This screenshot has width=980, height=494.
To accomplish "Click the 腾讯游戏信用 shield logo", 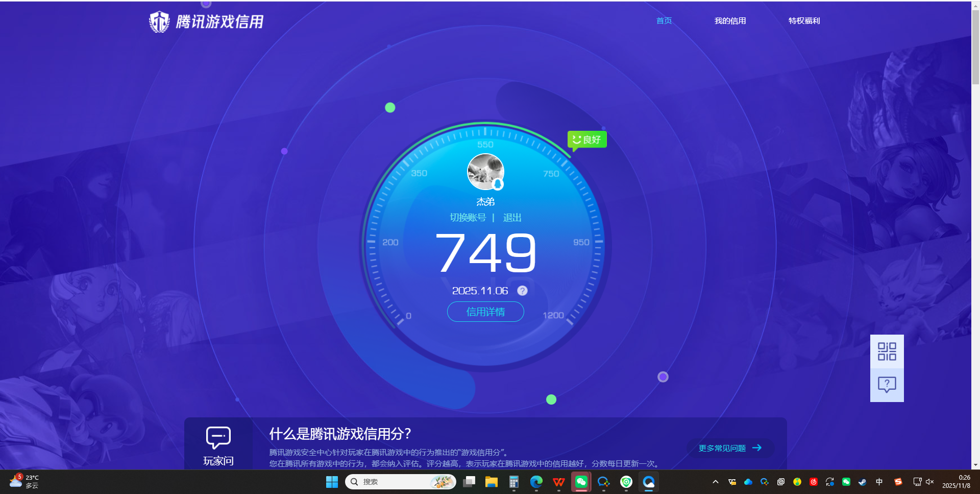I will 159,21.
